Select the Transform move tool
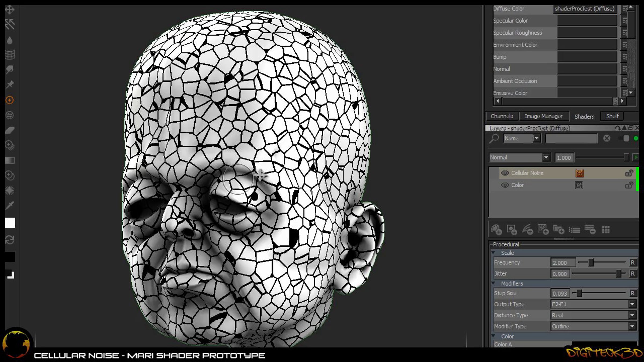 click(x=10, y=10)
